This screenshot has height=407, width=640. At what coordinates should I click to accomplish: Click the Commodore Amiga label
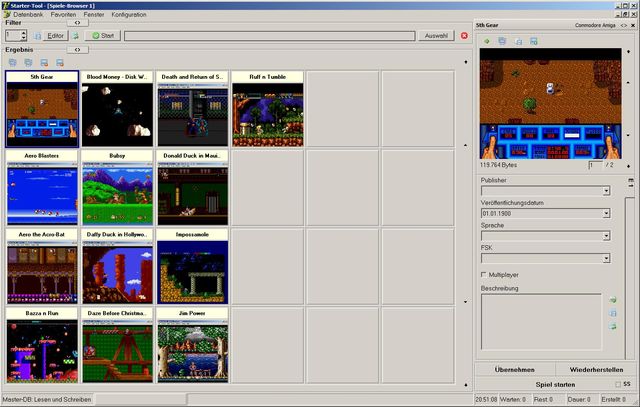point(595,25)
